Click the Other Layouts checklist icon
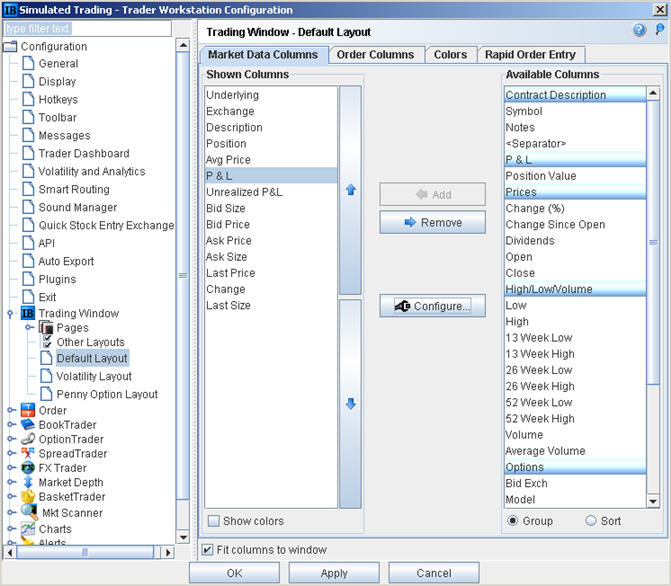The height and width of the screenshot is (586, 671). tap(47, 342)
